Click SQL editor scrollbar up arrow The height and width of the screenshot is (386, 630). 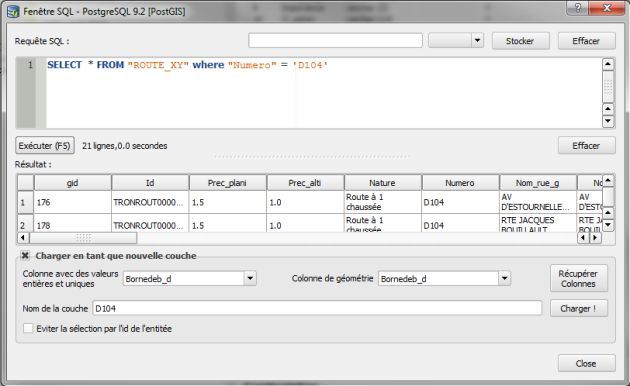click(608, 64)
